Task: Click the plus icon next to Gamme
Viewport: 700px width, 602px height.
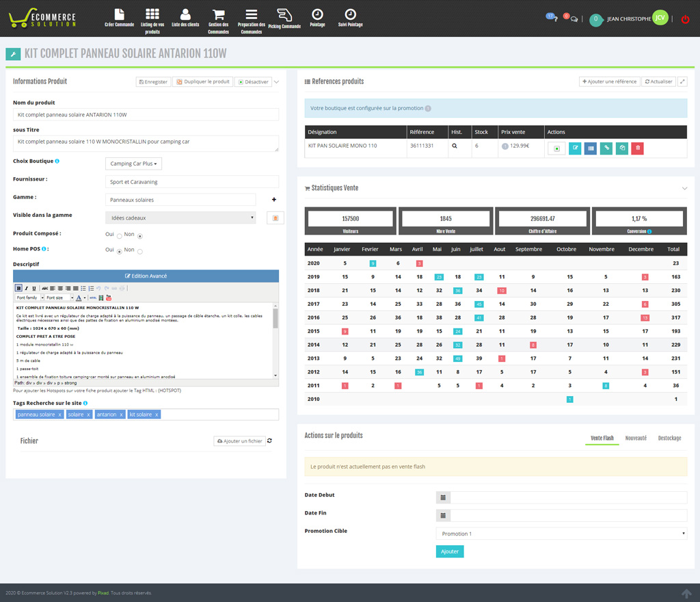Action: coord(274,200)
